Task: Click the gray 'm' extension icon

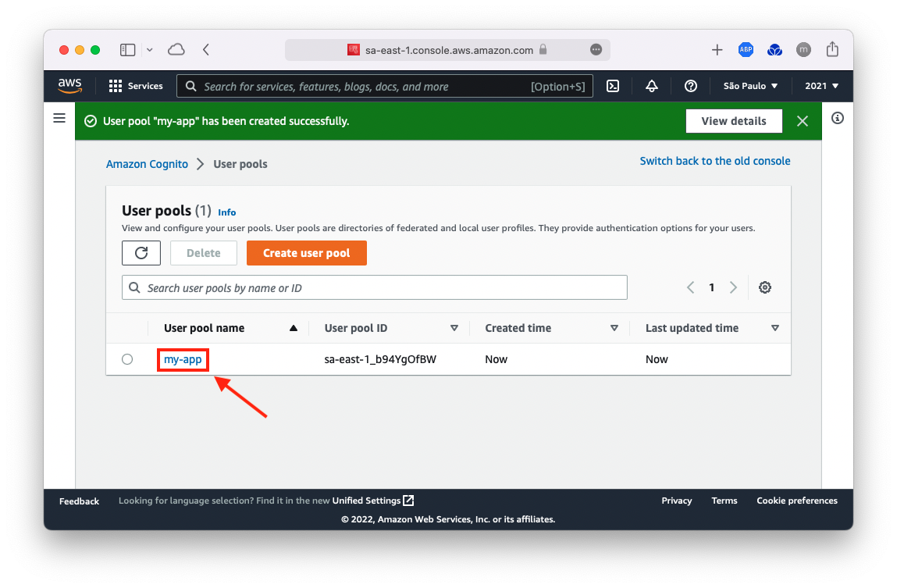Action: 803,50
